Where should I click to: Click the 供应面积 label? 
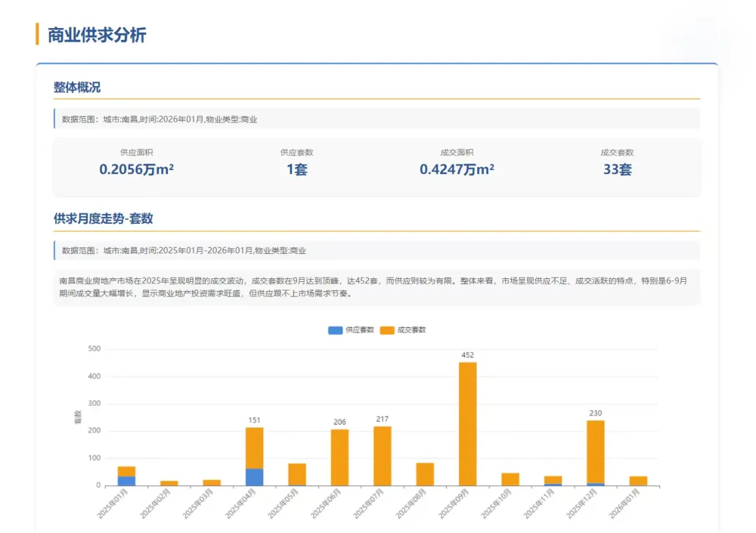[136, 152]
